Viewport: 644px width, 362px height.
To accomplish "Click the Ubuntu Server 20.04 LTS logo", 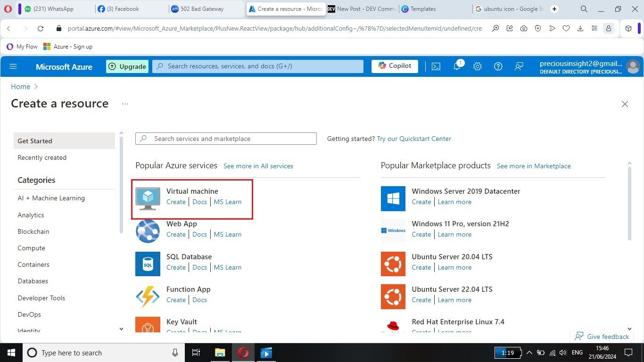I will [393, 263].
